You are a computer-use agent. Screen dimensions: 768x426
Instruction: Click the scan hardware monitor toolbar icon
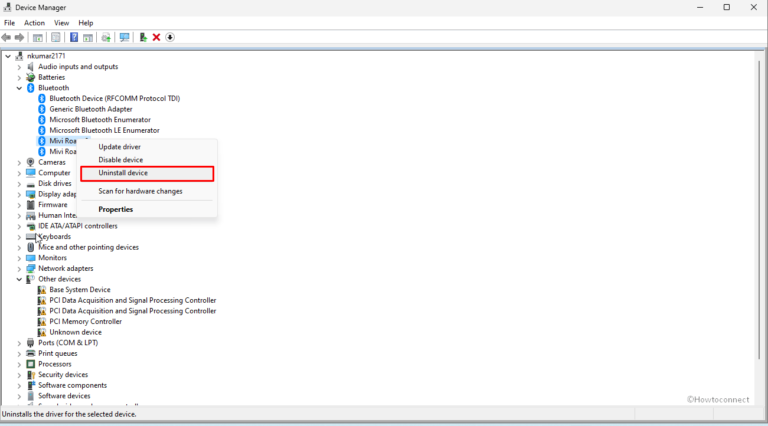[124, 37]
